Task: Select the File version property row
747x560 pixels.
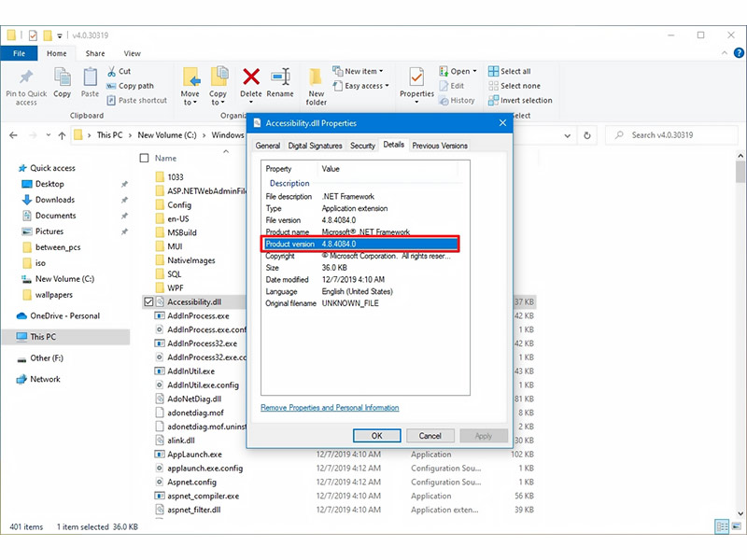Action: coord(359,220)
